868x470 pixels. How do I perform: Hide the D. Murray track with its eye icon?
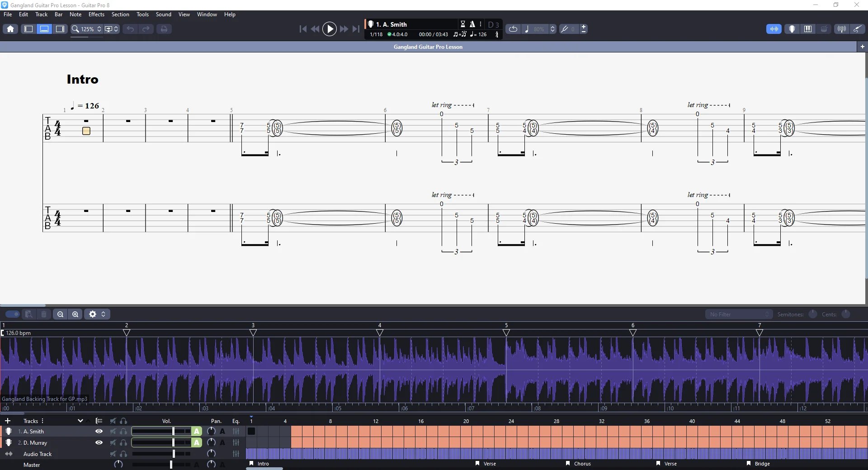point(99,442)
